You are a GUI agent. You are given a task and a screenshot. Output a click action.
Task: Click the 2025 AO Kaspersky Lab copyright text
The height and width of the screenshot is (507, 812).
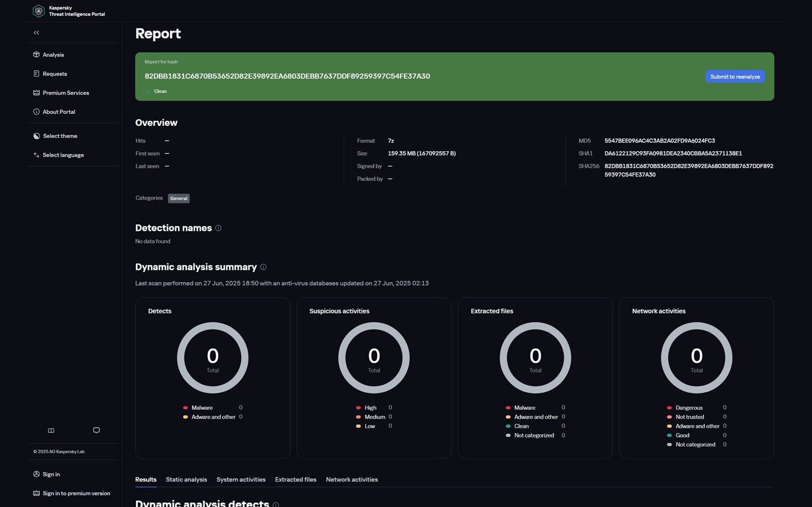coord(59,452)
